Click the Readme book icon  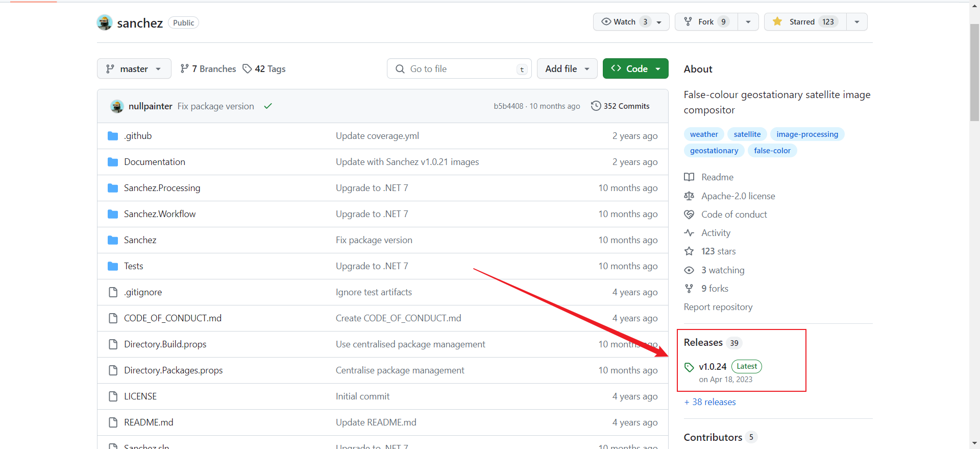[689, 177]
